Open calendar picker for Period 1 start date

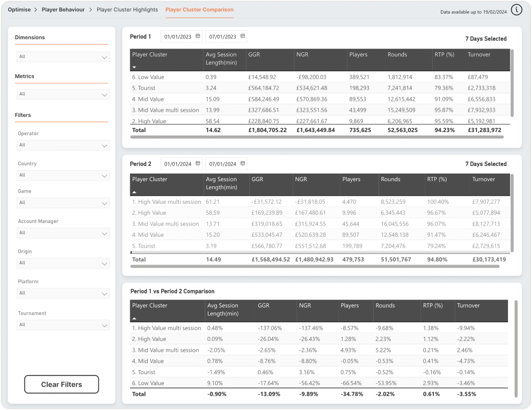tap(198, 36)
